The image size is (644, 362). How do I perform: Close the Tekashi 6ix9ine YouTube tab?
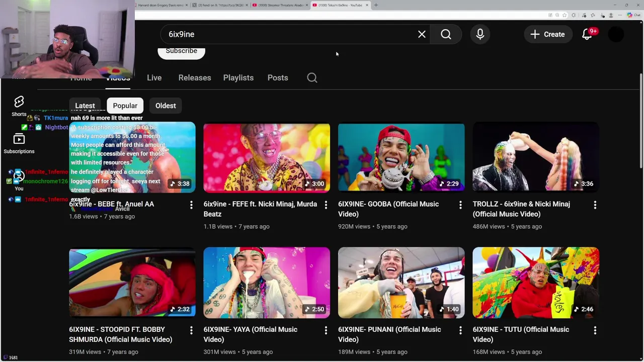pyautogui.click(x=367, y=5)
